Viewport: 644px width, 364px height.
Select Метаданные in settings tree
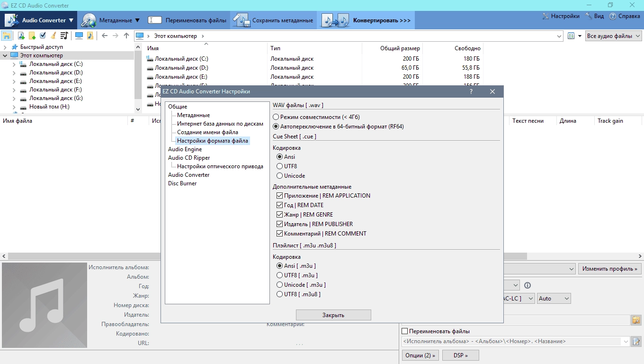tap(193, 115)
